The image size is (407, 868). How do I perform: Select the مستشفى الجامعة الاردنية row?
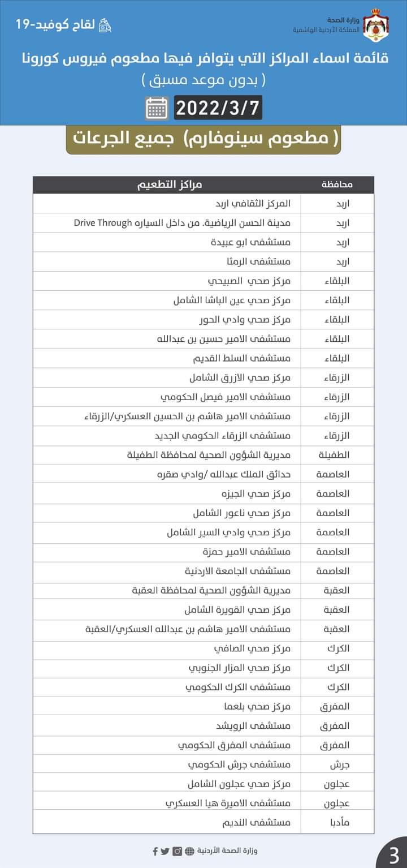point(237,570)
